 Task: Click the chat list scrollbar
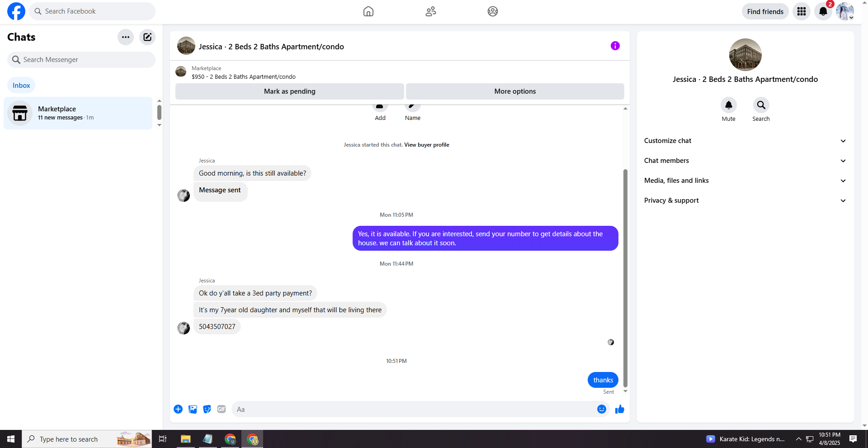pyautogui.click(x=159, y=112)
